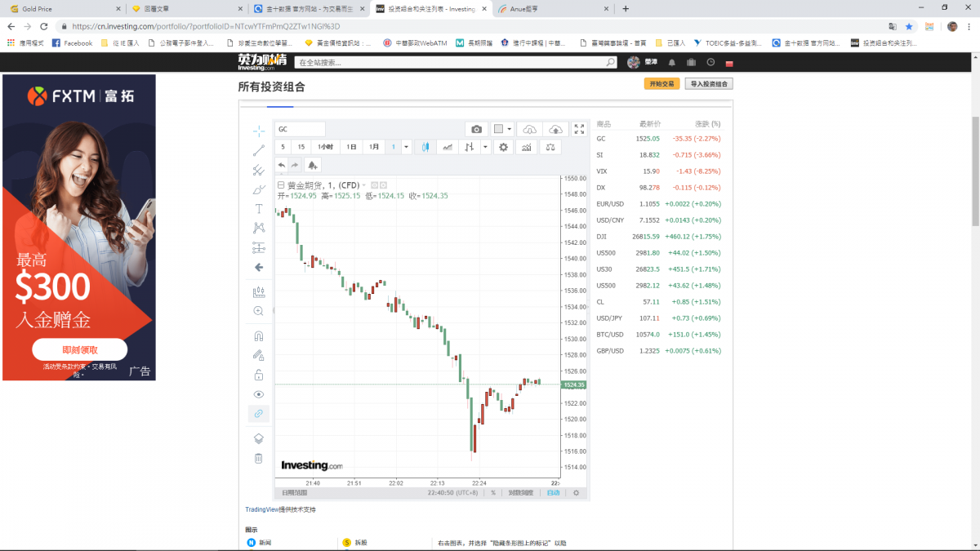Select the bar chart style icon
Screen dimensions: 980x551
pos(469,147)
